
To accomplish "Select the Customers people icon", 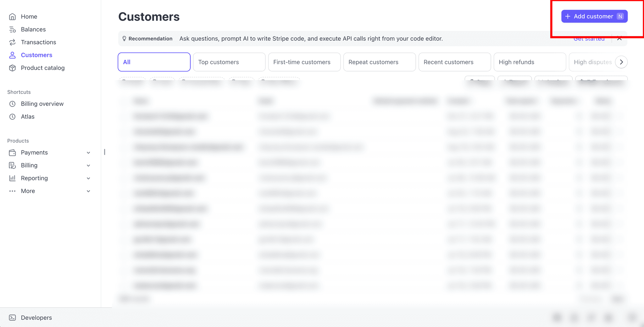I will point(13,55).
